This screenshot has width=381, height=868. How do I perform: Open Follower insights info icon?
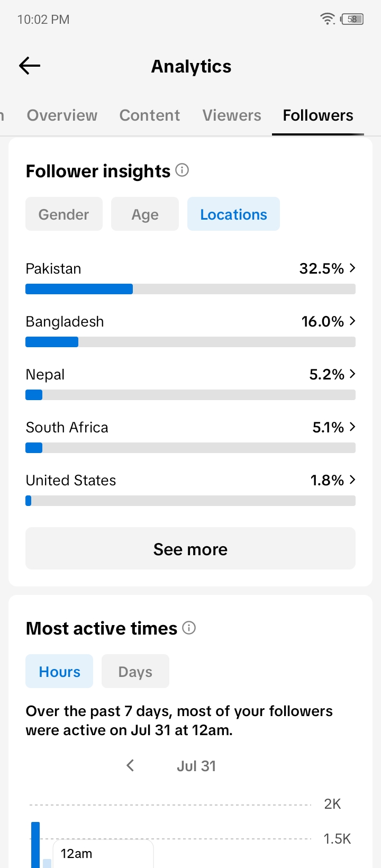point(182,170)
